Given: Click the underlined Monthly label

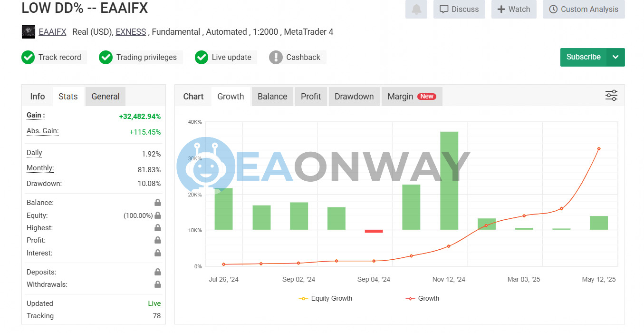Looking at the screenshot, I should click(40, 168).
